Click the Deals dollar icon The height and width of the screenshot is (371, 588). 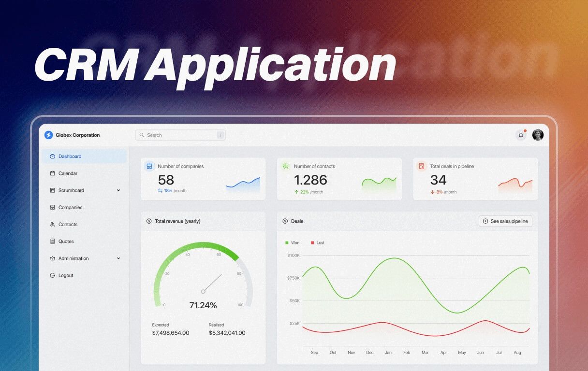(x=285, y=221)
